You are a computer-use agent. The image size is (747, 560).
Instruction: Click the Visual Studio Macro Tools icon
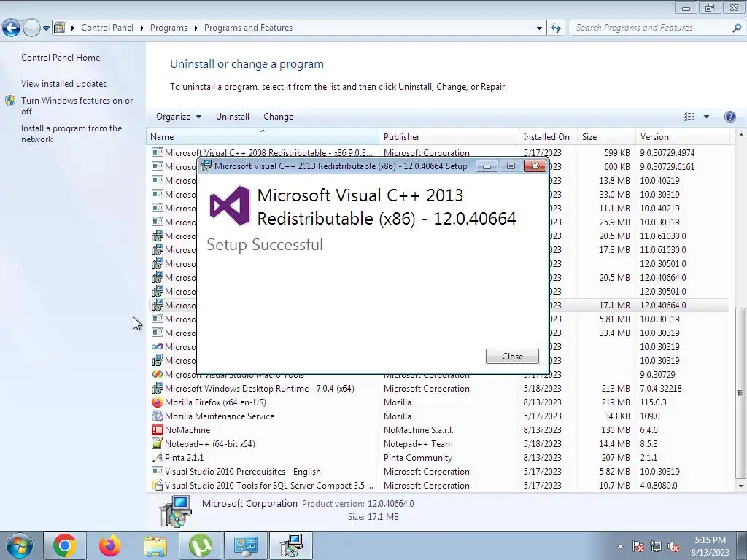tap(158, 375)
